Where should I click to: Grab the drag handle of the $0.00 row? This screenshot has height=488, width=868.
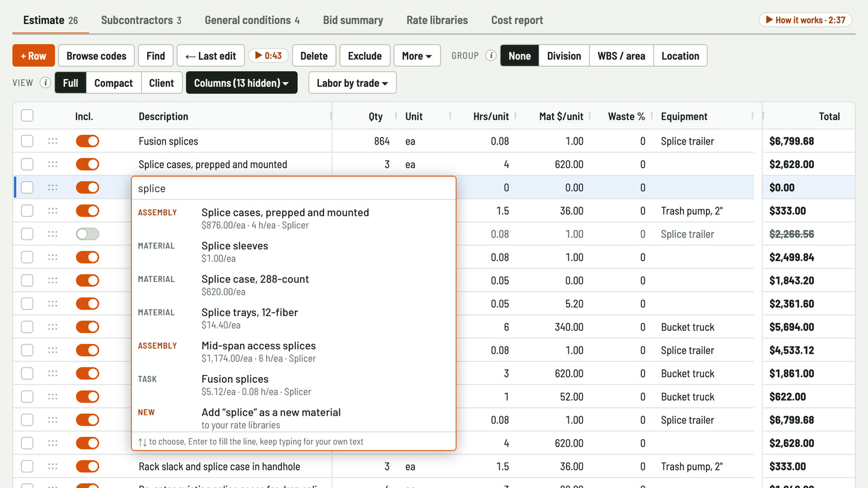52,187
